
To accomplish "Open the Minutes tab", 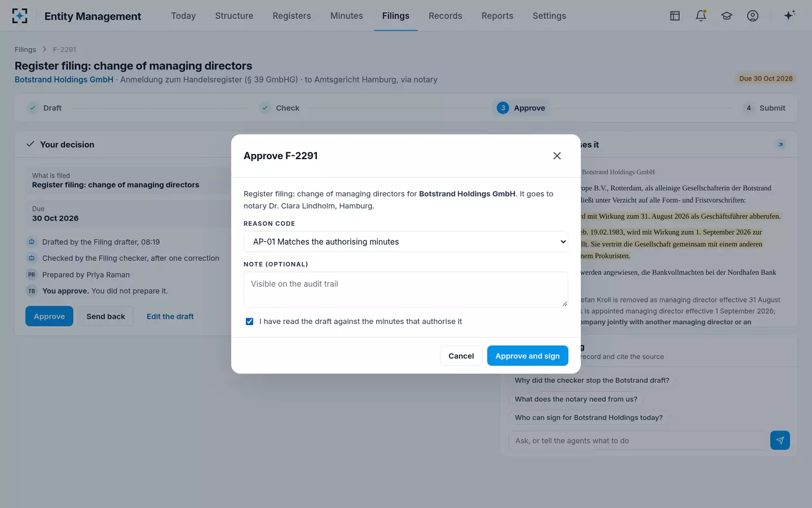I will 347,16.
